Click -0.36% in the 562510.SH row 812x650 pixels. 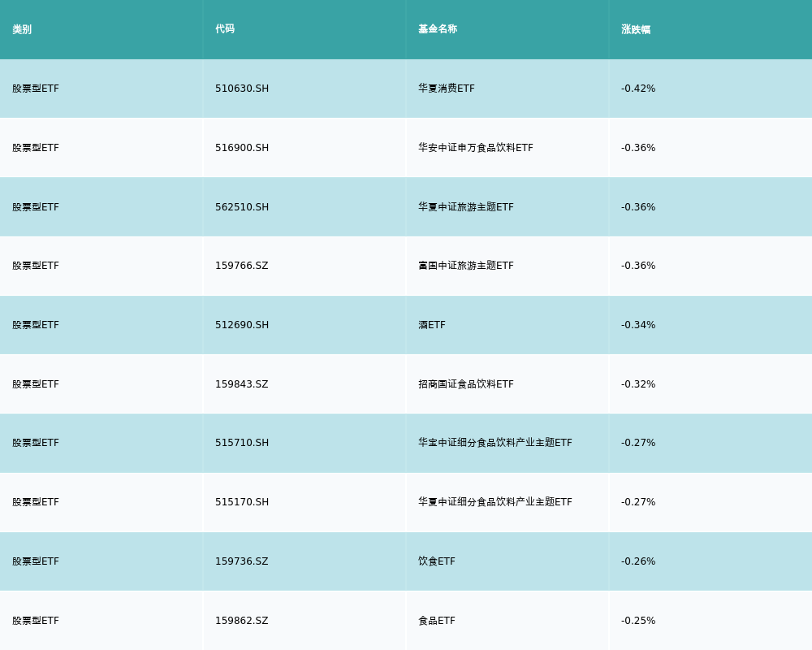click(x=638, y=207)
